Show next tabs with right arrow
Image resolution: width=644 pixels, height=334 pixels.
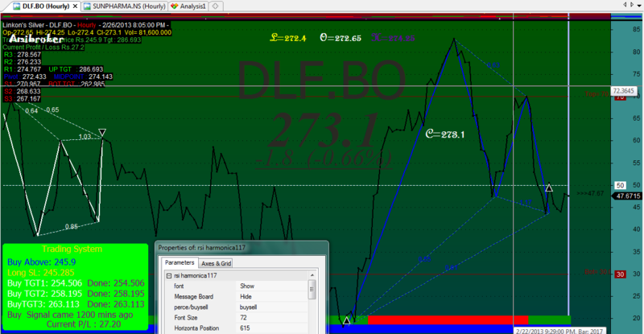pyautogui.click(x=632, y=5)
